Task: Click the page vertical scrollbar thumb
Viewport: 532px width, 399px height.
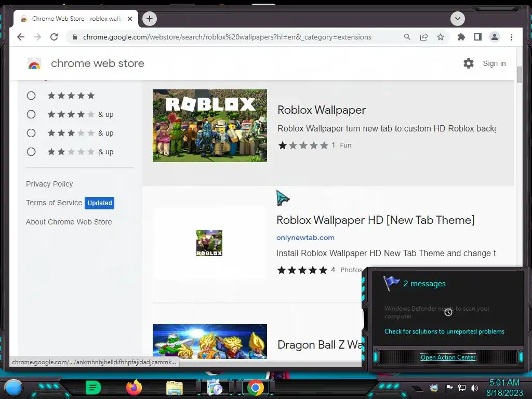Action: pyautogui.click(x=519, y=74)
